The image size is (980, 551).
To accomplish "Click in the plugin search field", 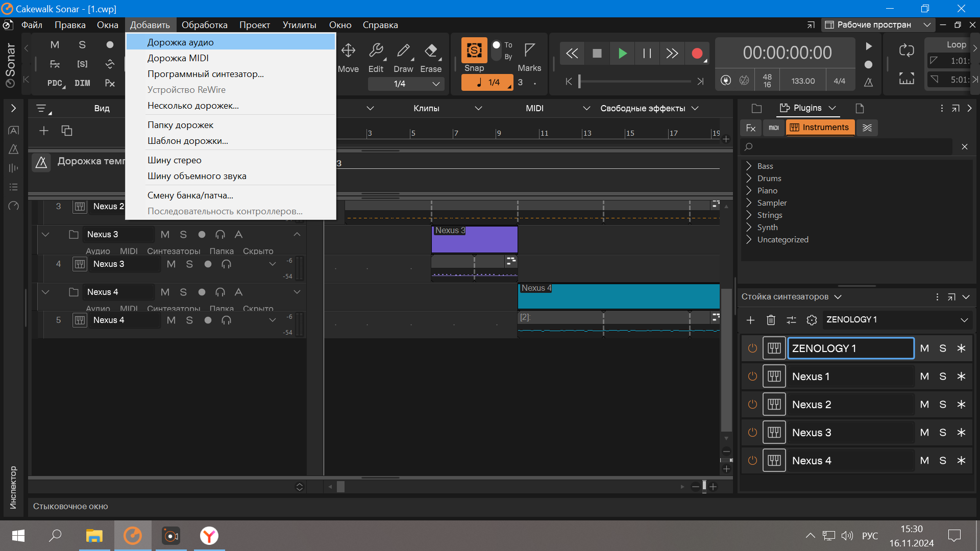I will pos(847,147).
